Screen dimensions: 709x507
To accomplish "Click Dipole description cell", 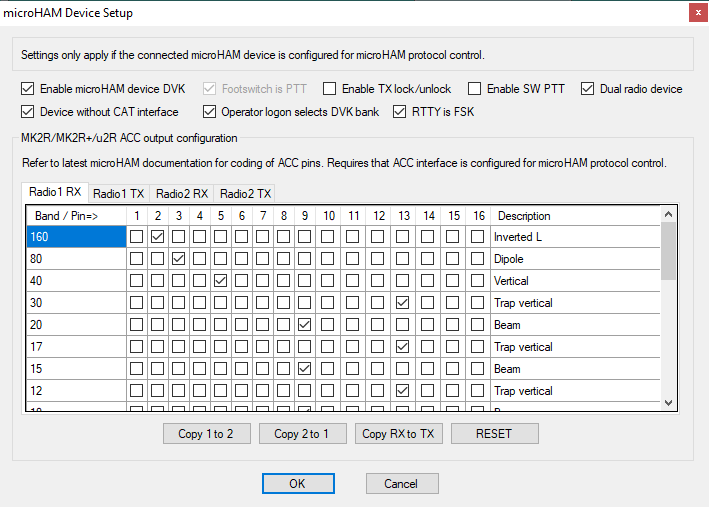I will 575,259.
